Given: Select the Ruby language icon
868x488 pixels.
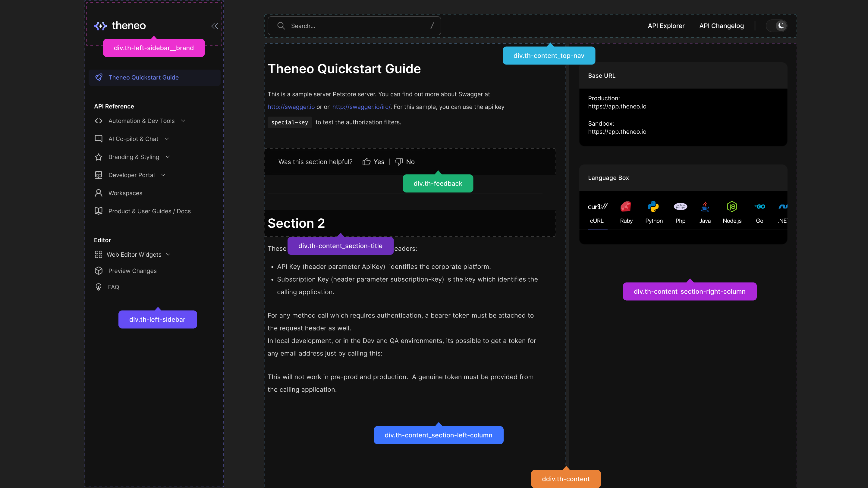Looking at the screenshot, I should (x=626, y=206).
